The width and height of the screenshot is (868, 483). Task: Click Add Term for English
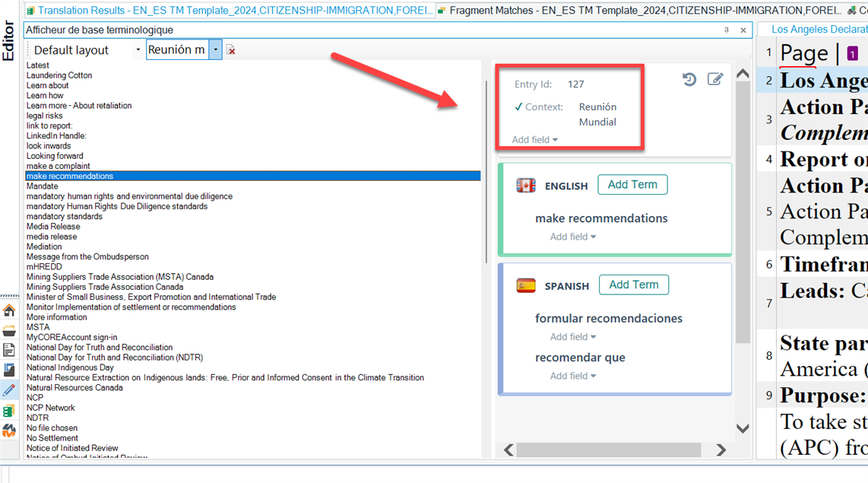tap(632, 184)
